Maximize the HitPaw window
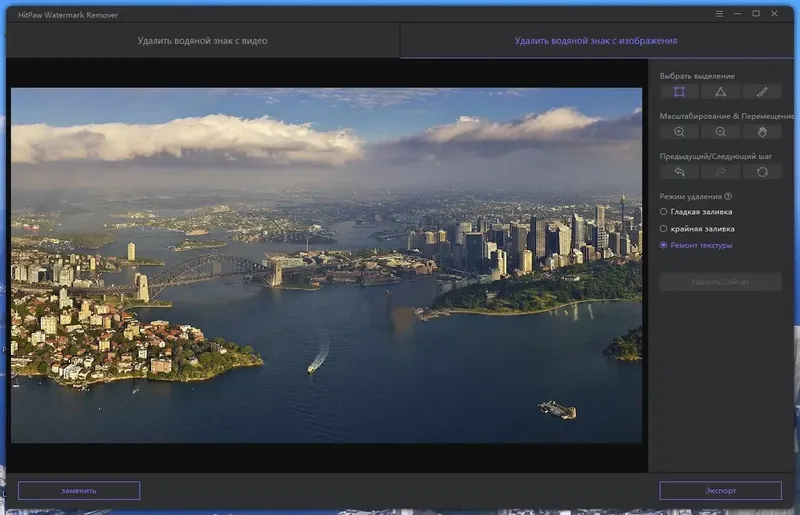 tap(756, 14)
